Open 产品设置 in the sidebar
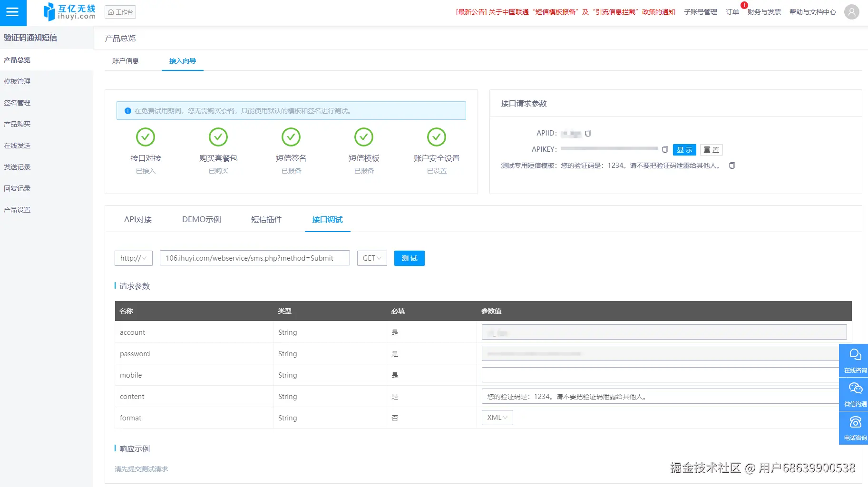The image size is (868, 487). pos(47,210)
